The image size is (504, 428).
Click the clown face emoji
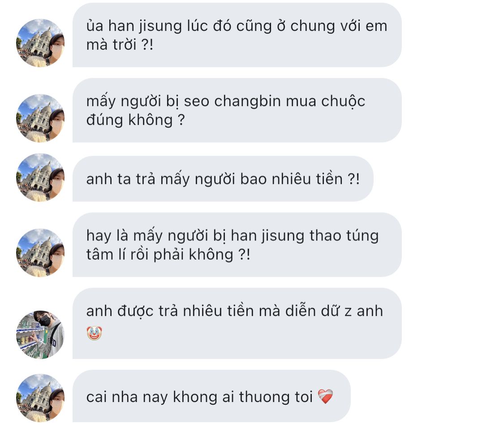pos(94,333)
